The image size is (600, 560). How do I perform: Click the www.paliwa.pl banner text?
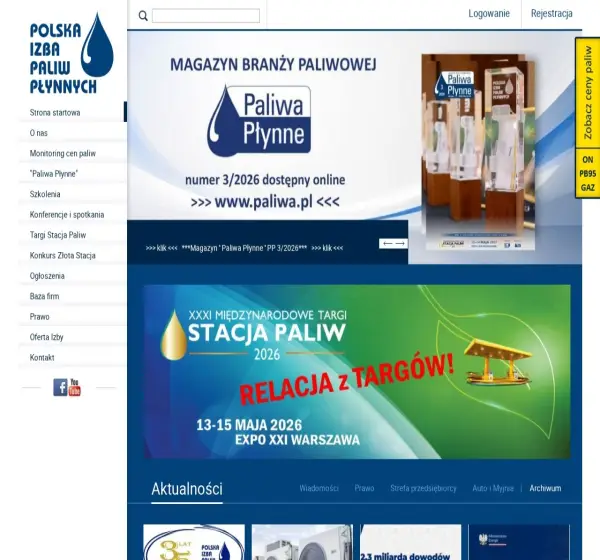click(x=265, y=201)
